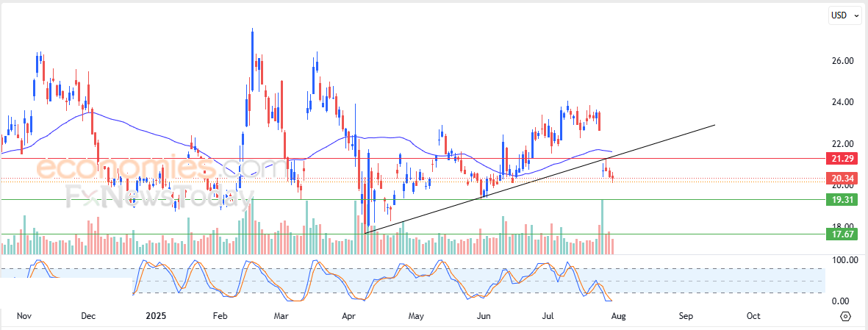This screenshot has width=868, height=330.
Task: Click the 26.00 price axis value
Action: (x=841, y=60)
